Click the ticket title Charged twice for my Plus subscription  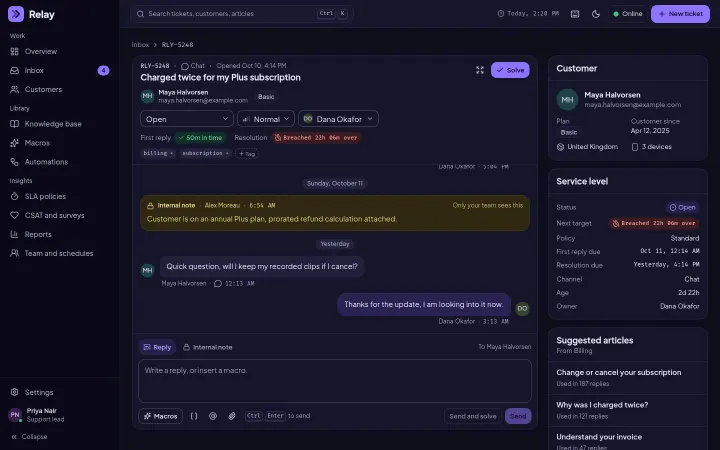(x=220, y=78)
